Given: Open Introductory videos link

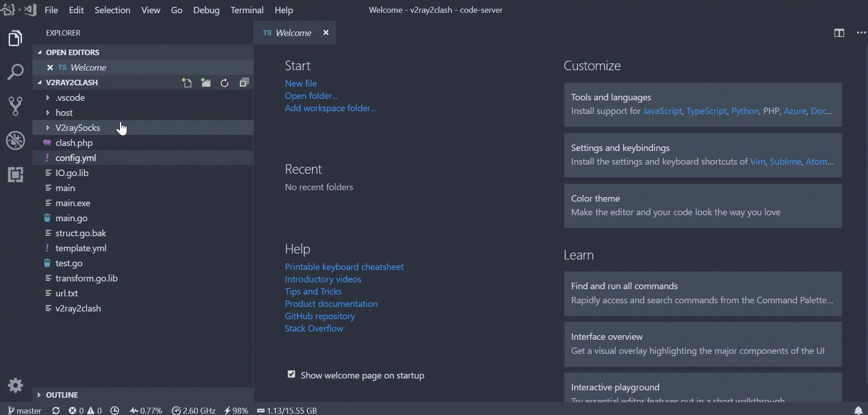Looking at the screenshot, I should coord(323,279).
